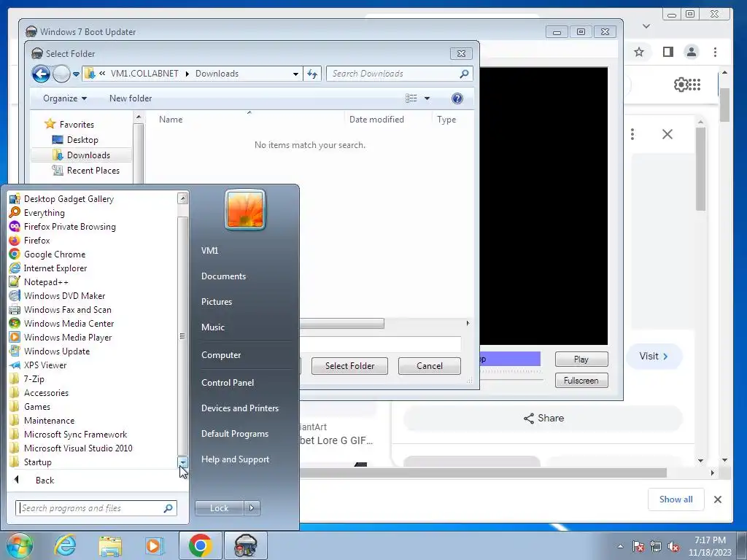The height and width of the screenshot is (560, 747).
Task: Click the all-programs list scroll down arrow
Action: (183, 462)
